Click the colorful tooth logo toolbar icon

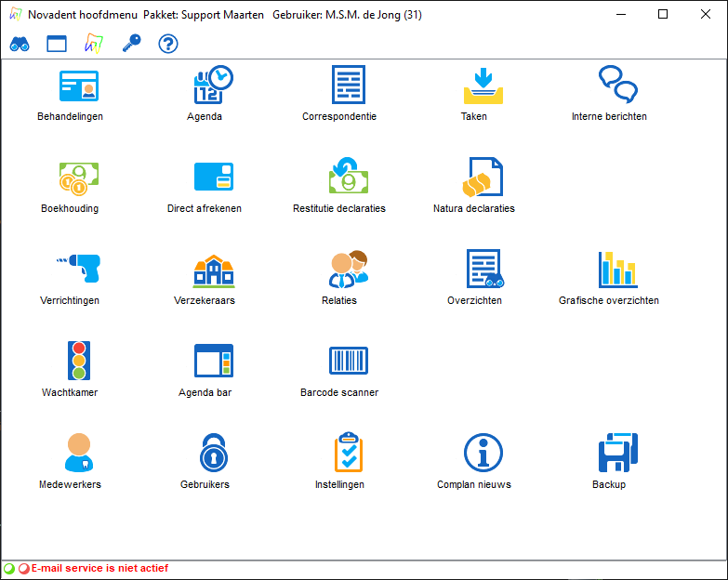94,44
